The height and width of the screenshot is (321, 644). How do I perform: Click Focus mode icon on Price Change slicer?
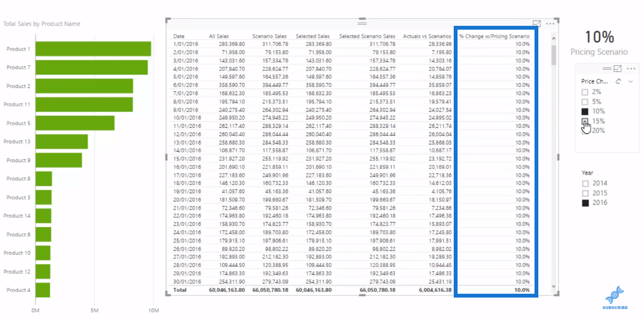tap(618, 69)
